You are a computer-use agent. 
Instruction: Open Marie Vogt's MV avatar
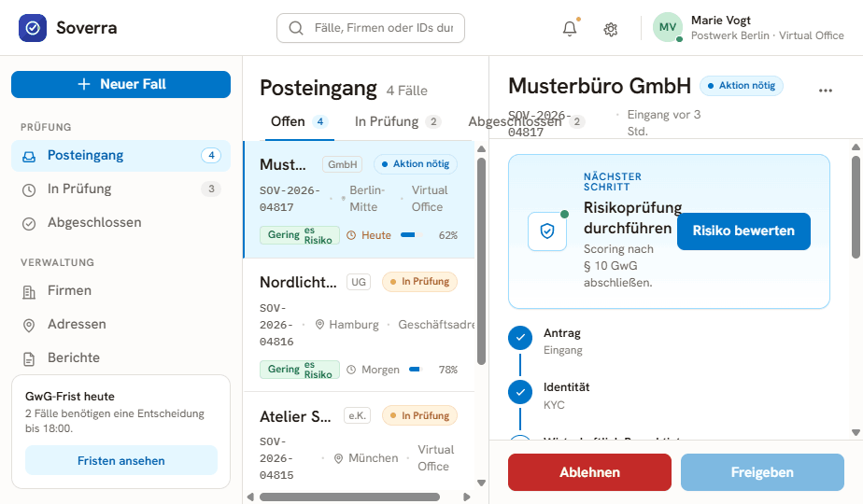(668, 27)
